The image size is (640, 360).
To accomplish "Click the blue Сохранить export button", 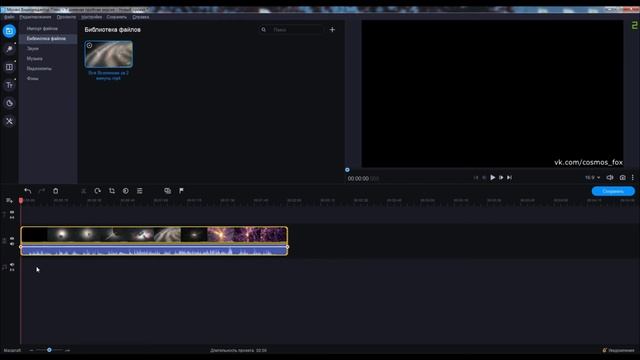I will click(613, 191).
